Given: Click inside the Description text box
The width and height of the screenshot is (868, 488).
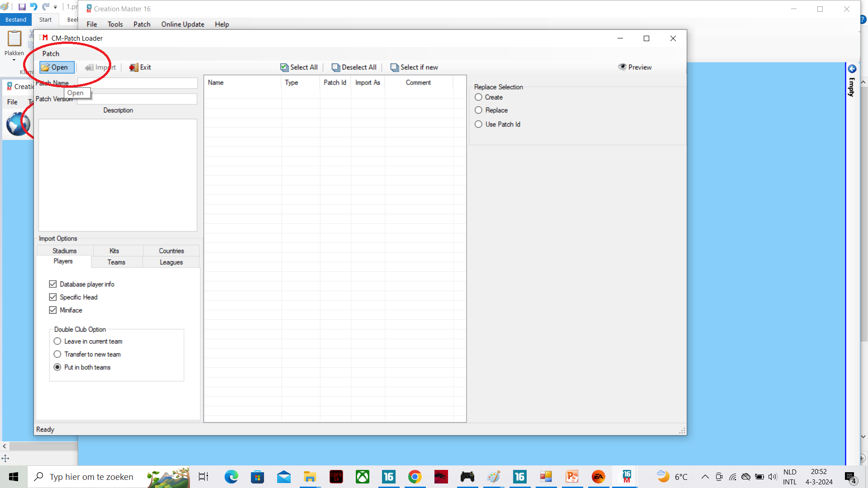Looking at the screenshot, I should click(118, 175).
